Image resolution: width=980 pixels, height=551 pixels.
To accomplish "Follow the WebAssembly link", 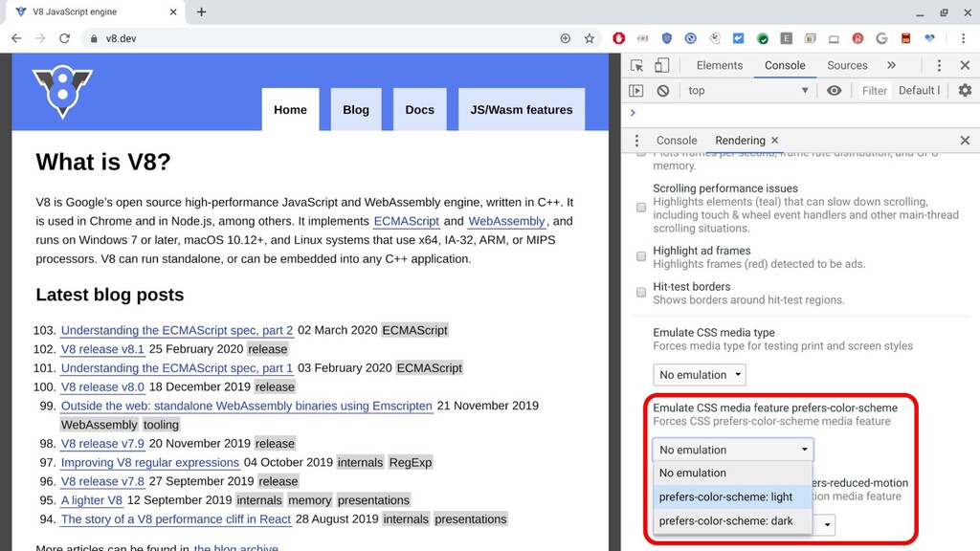I will tap(507, 221).
